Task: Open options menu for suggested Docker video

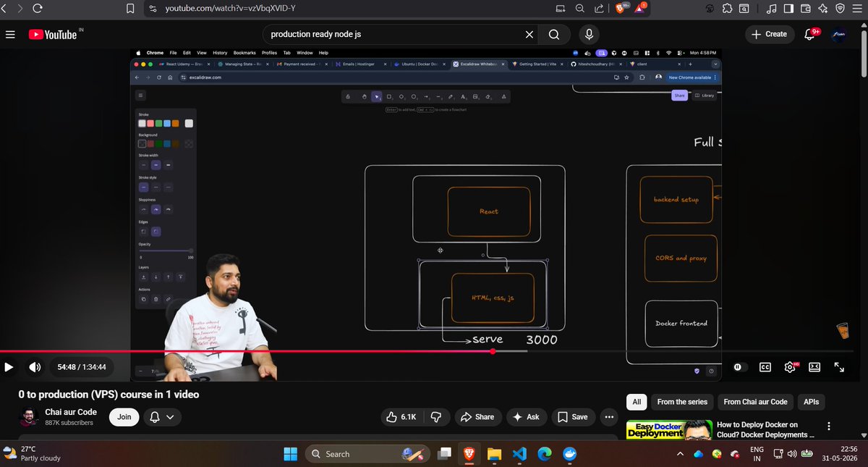Action: [x=829, y=426]
